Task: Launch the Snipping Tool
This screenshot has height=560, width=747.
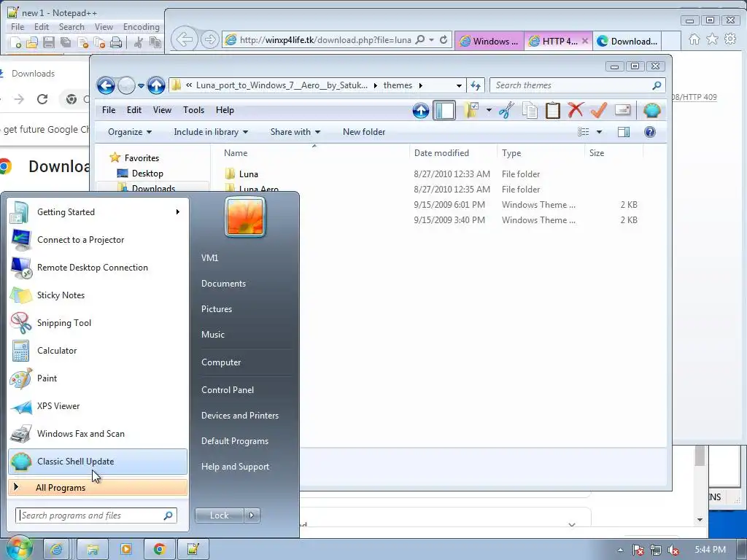Action: click(x=98, y=322)
